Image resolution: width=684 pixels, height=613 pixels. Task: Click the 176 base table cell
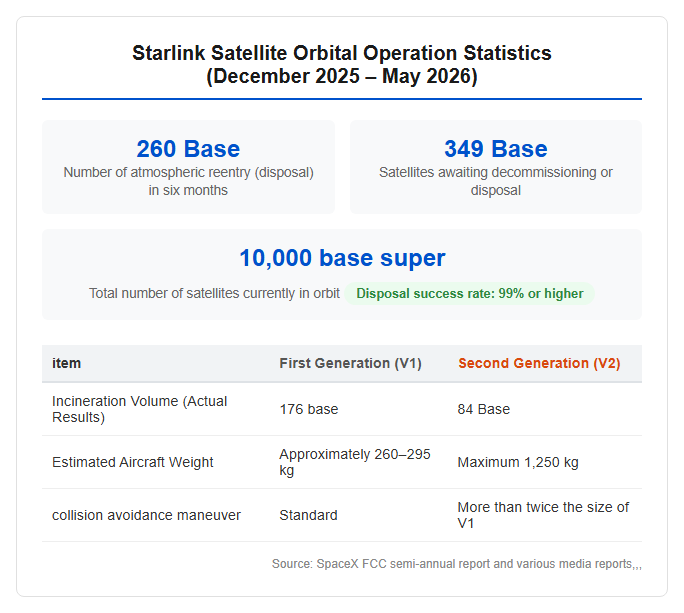click(x=309, y=409)
